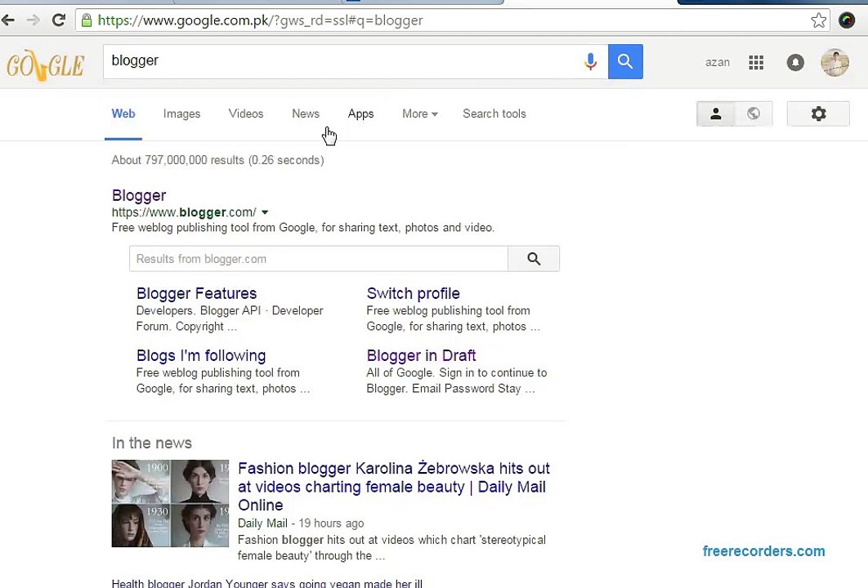Switch to the Apps tab

pos(361,114)
